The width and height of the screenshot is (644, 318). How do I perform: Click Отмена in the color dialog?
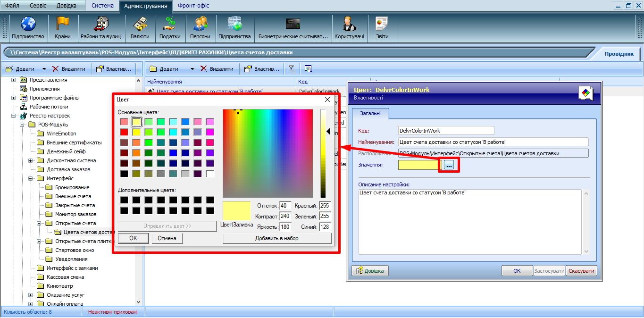click(167, 238)
